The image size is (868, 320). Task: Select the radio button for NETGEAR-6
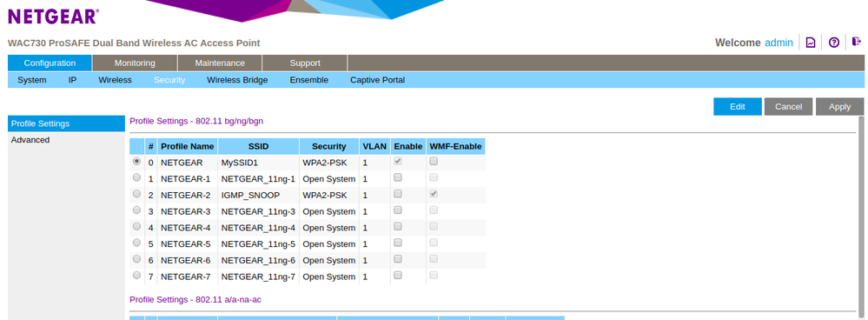[136, 259]
